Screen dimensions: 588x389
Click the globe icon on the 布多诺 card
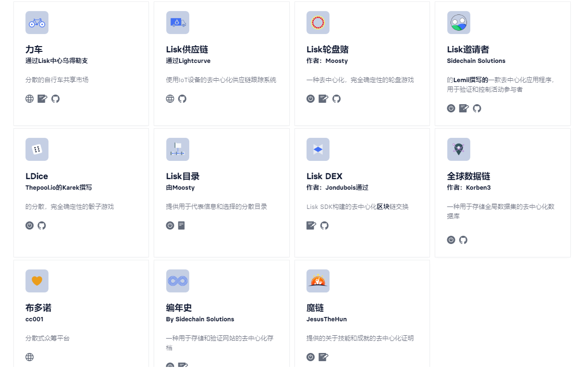click(30, 357)
